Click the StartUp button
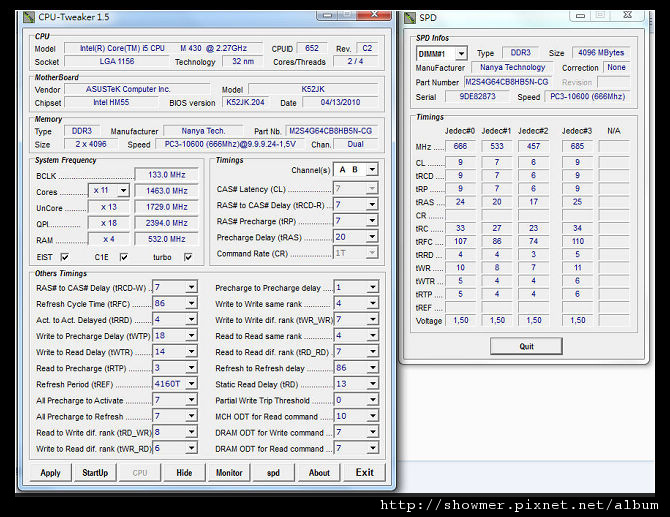Image resolution: width=670 pixels, height=517 pixels. [x=95, y=472]
